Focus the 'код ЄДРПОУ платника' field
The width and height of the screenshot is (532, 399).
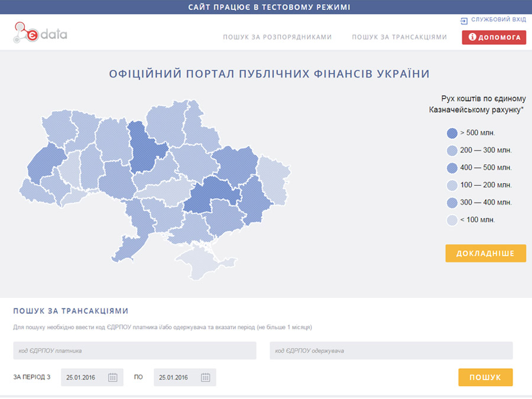135,351
